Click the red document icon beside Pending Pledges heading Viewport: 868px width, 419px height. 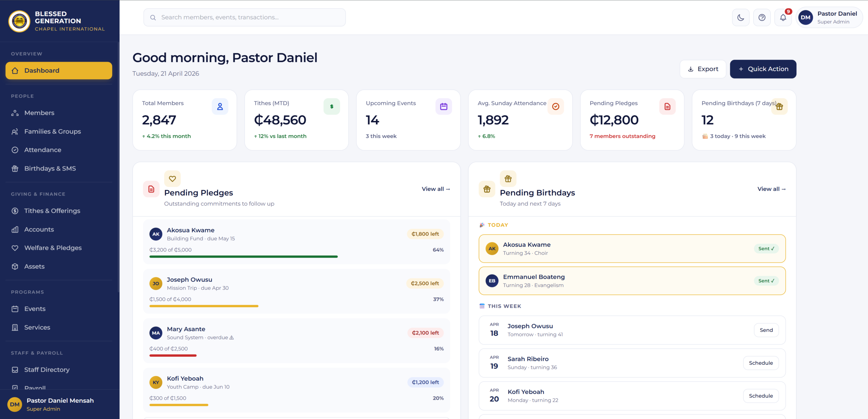151,189
